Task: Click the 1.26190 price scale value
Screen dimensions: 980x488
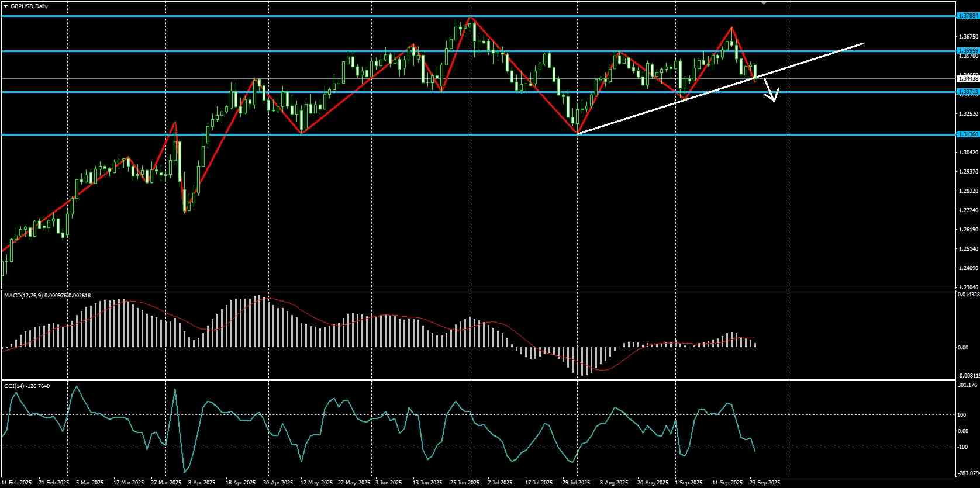Action: click(x=969, y=230)
